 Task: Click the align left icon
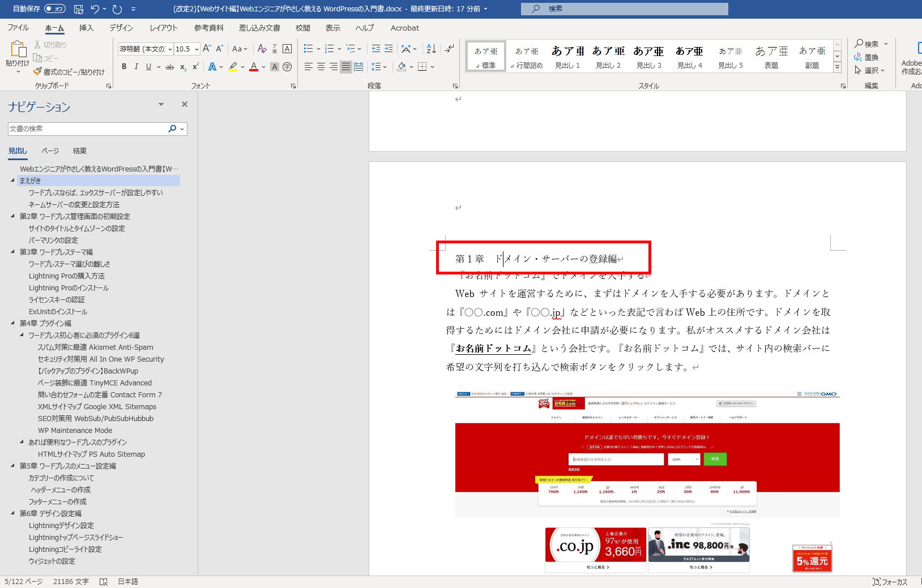point(309,67)
